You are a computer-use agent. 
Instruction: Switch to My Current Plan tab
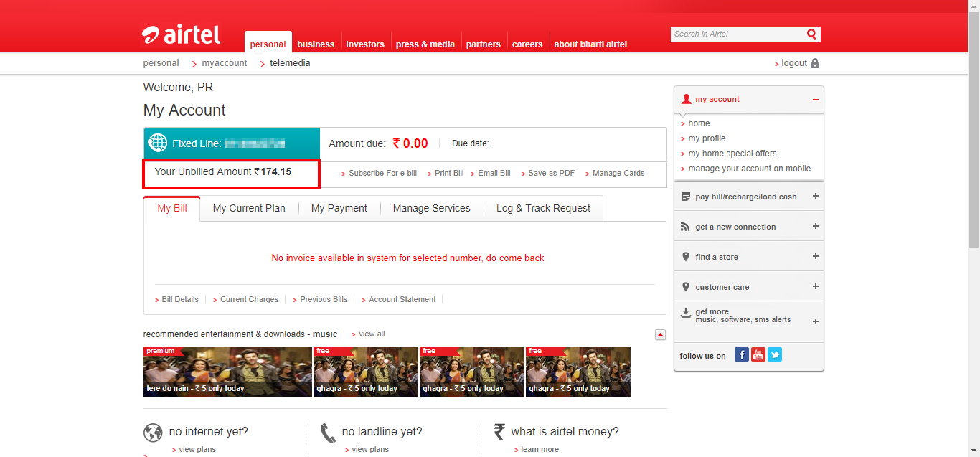click(x=249, y=208)
